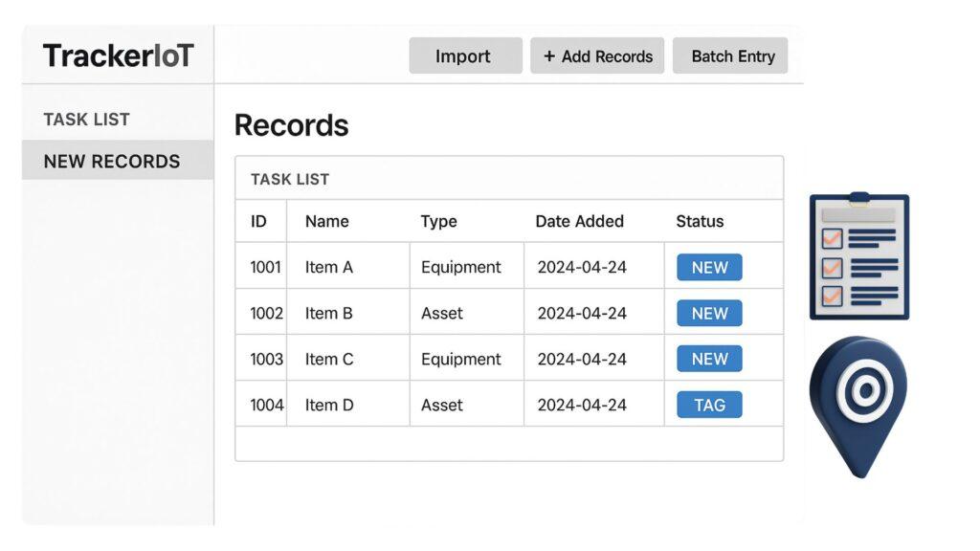This screenshot has width=980, height=551.
Task: Click the Type column header
Action: (438, 221)
